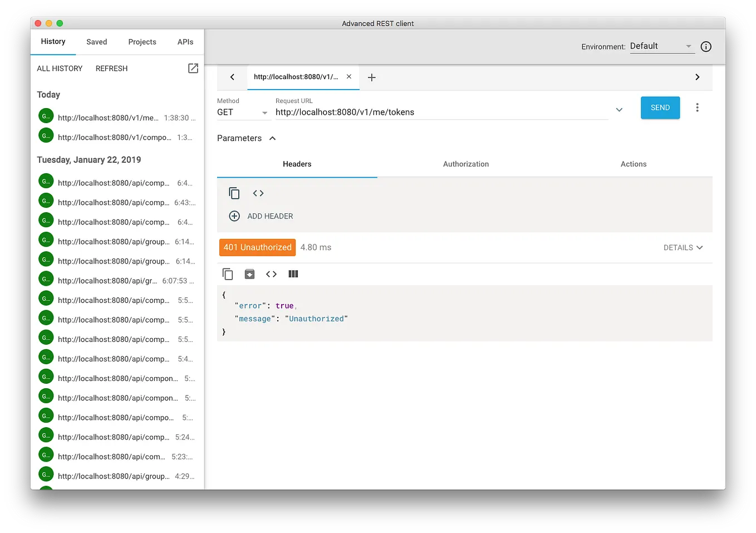Open history panel in new window

pyautogui.click(x=193, y=68)
